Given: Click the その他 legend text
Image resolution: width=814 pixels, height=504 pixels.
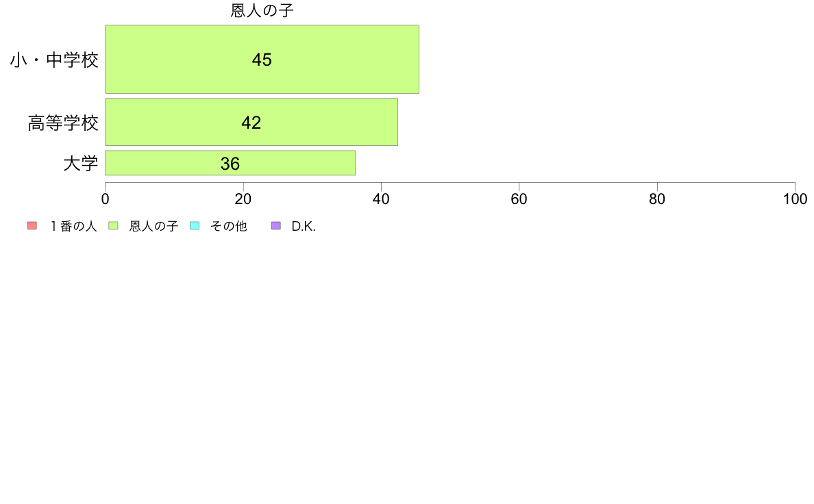Looking at the screenshot, I should coord(228,226).
